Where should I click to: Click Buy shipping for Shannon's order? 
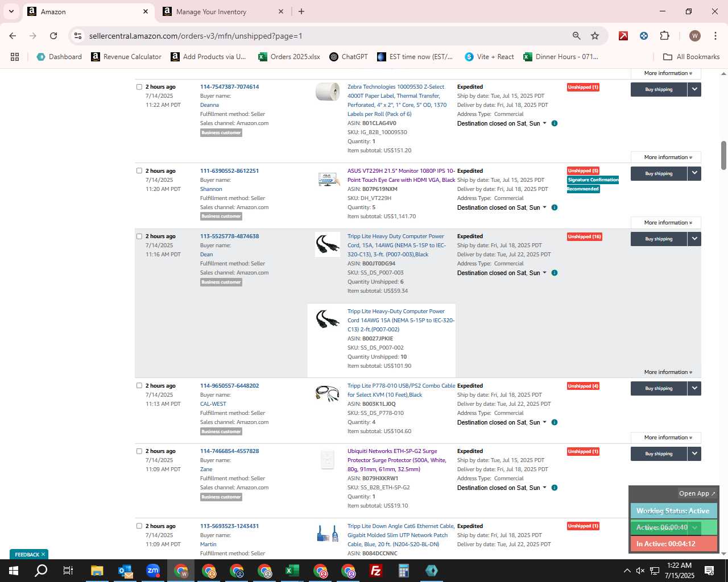click(659, 173)
